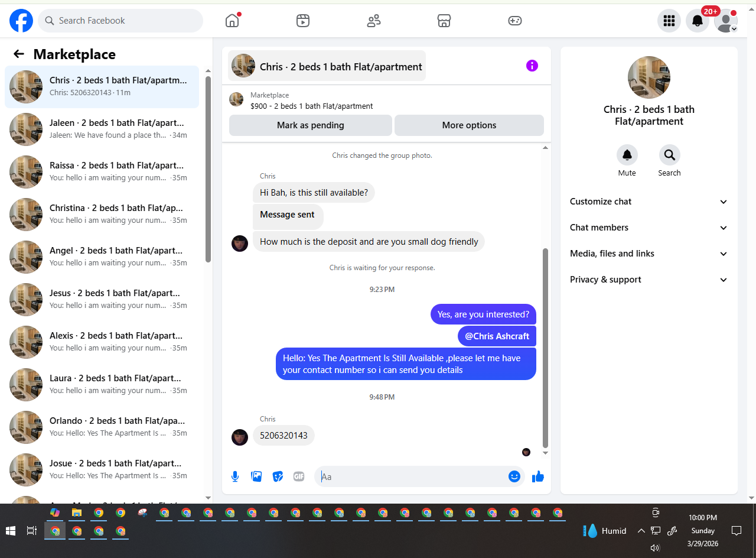This screenshot has width=756, height=558.
Task: Click the network tray icon
Action: [656, 531]
